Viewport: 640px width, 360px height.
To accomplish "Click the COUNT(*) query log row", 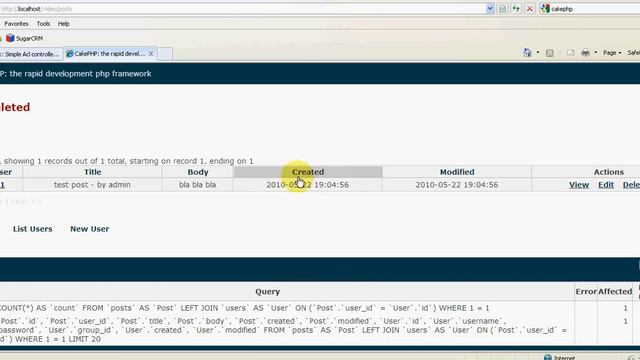I will [245, 308].
